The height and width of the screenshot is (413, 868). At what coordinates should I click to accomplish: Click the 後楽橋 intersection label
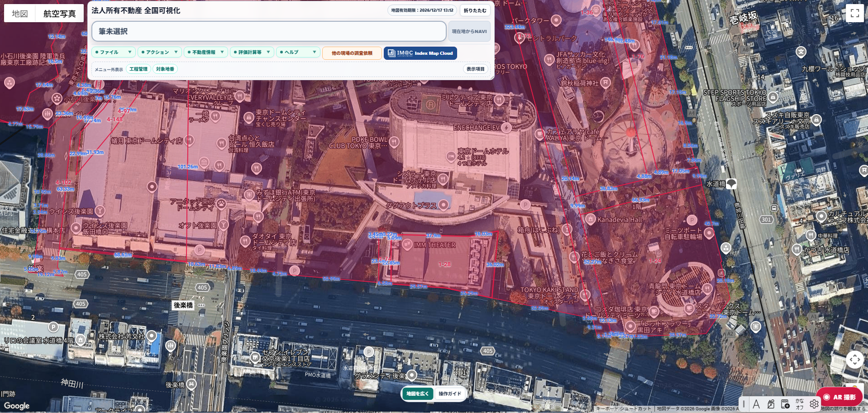183,305
